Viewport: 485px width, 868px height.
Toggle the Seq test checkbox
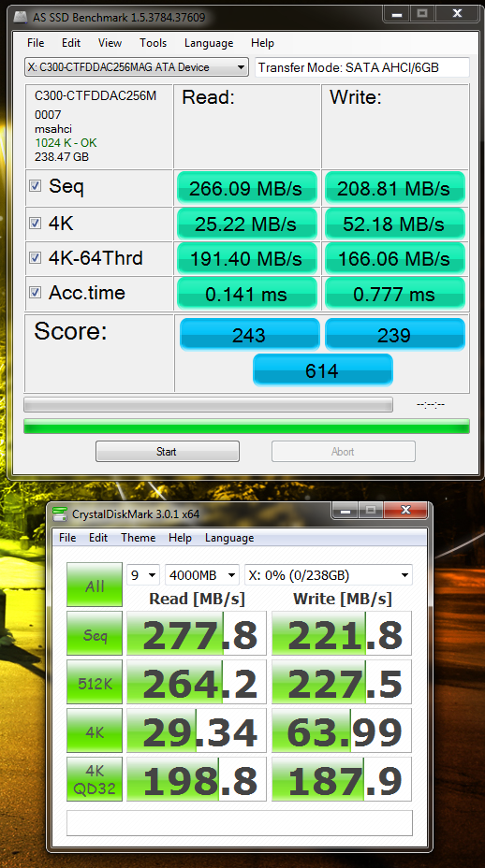(x=35, y=186)
